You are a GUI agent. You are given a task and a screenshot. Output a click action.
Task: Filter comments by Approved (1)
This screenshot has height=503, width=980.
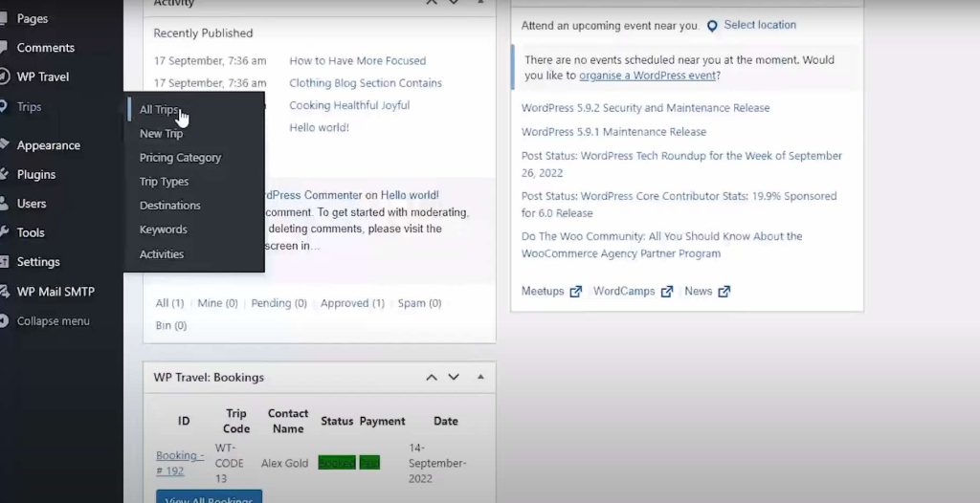tap(352, 303)
